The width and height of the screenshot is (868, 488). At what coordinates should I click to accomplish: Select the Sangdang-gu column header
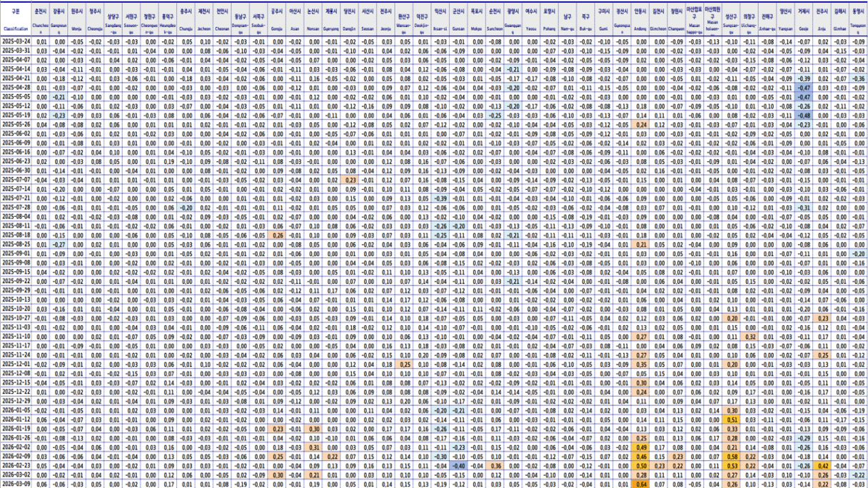[113, 20]
